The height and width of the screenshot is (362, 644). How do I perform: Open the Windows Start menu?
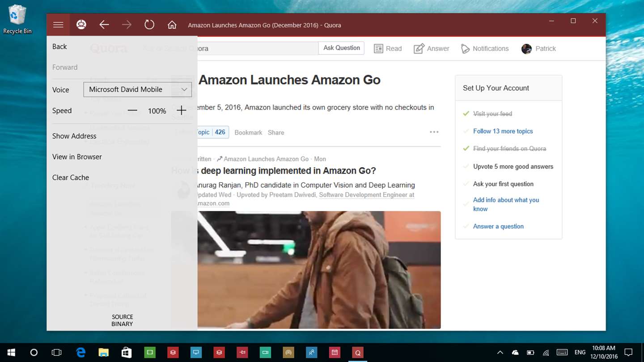(11, 353)
